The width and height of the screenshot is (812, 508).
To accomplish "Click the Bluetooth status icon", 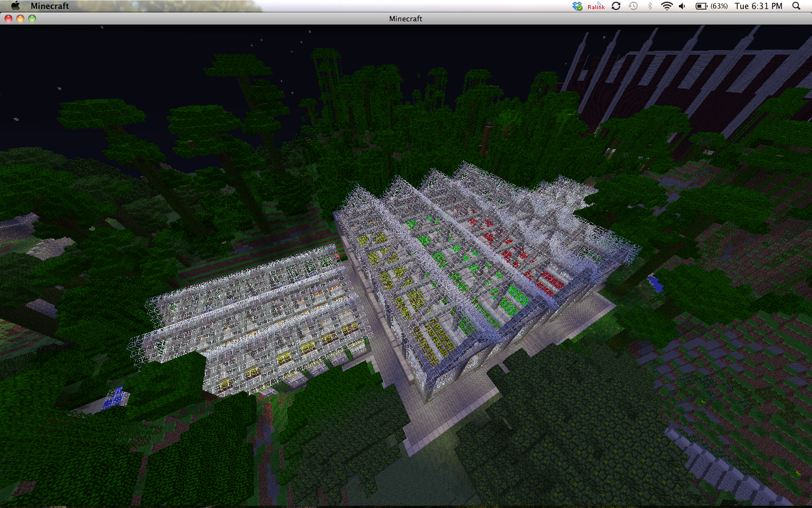I will click(x=650, y=6).
